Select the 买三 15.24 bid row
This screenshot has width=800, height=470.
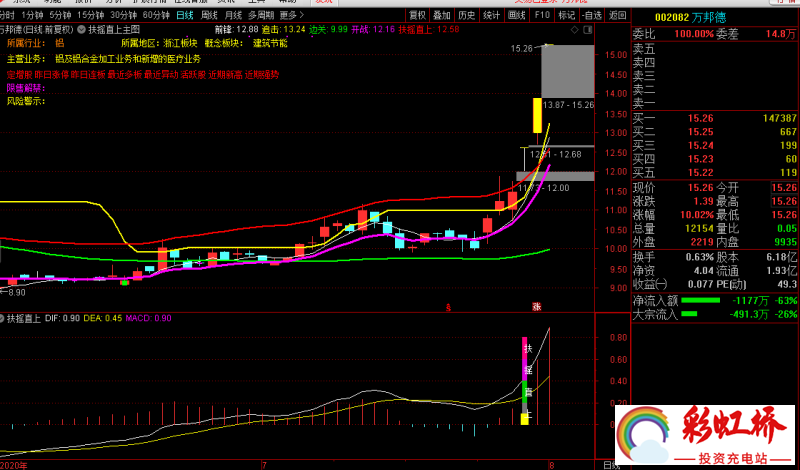click(x=715, y=146)
